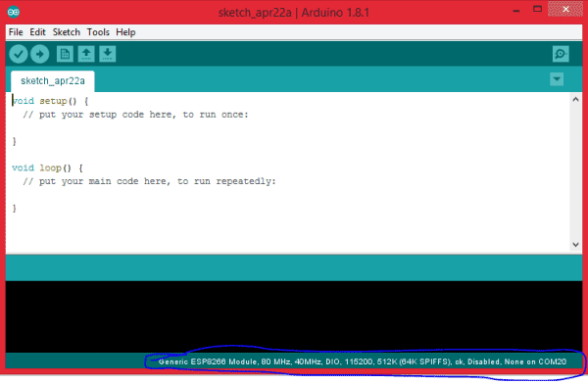Click the 'void loop() {' code line
Image resolution: width=588 pixels, height=384 pixels.
point(47,168)
